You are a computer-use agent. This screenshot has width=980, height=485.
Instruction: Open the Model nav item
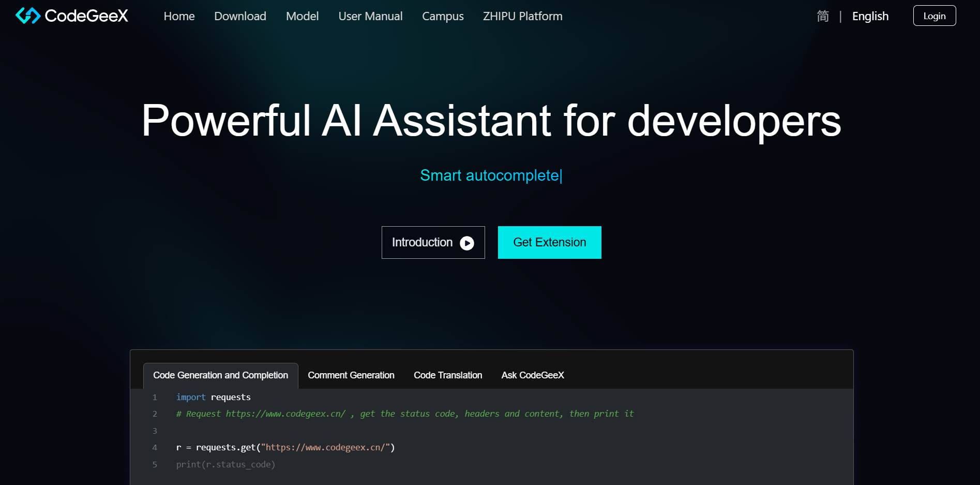[x=302, y=16]
